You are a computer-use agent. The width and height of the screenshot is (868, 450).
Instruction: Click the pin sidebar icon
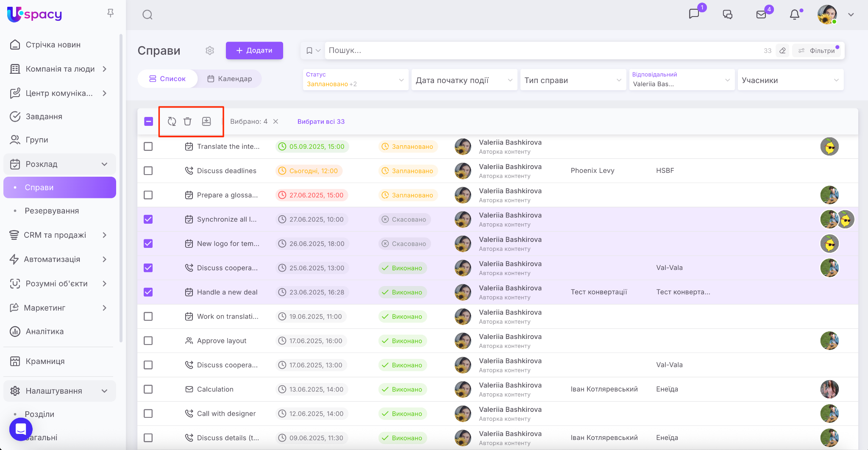click(111, 14)
